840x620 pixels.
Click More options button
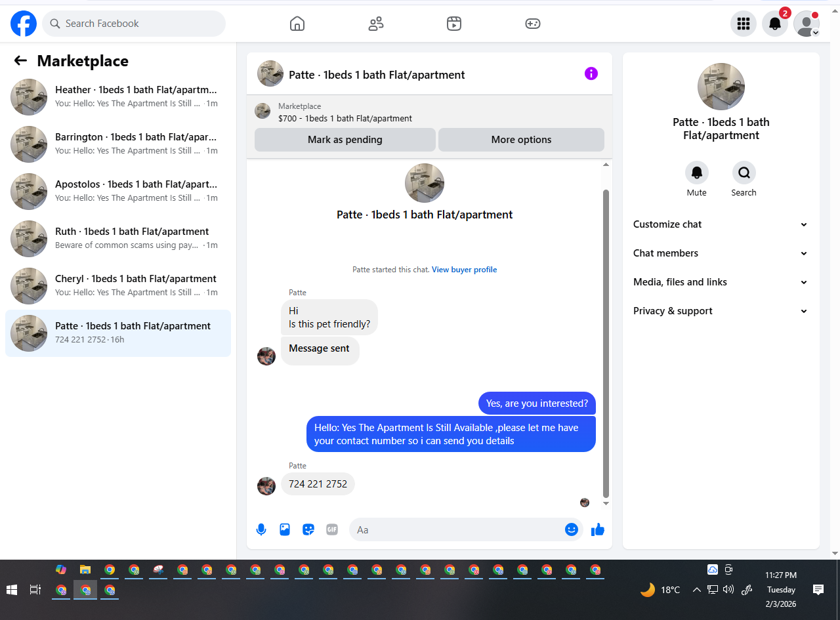click(x=521, y=140)
